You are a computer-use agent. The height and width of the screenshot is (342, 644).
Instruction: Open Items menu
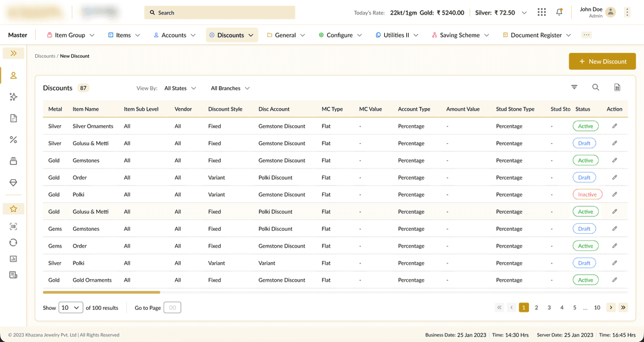point(124,35)
